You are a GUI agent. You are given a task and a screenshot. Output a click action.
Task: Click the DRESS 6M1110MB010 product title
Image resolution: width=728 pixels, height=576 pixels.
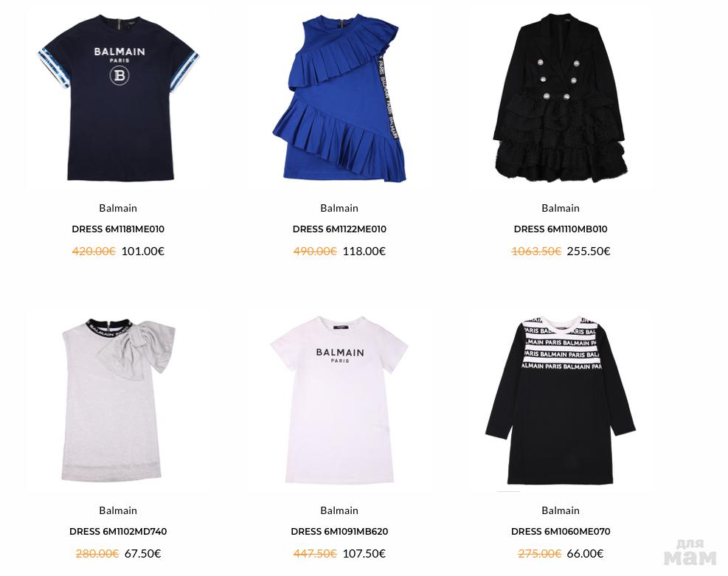tap(561, 229)
